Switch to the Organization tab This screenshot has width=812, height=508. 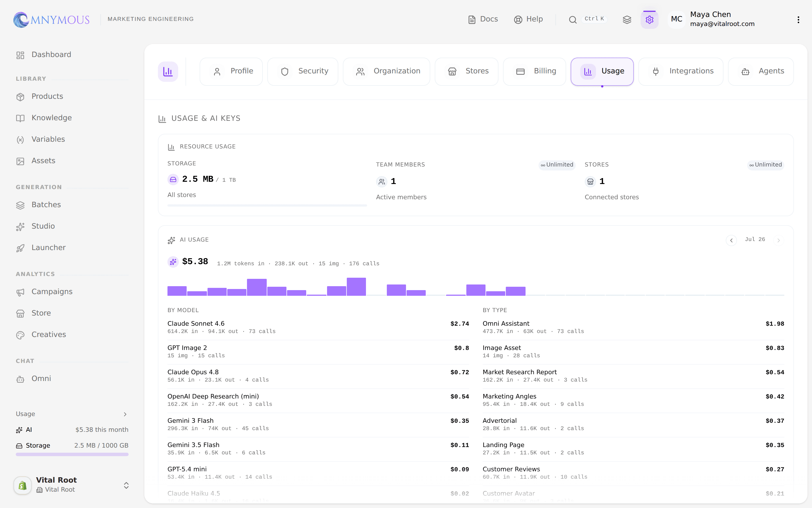tap(387, 72)
